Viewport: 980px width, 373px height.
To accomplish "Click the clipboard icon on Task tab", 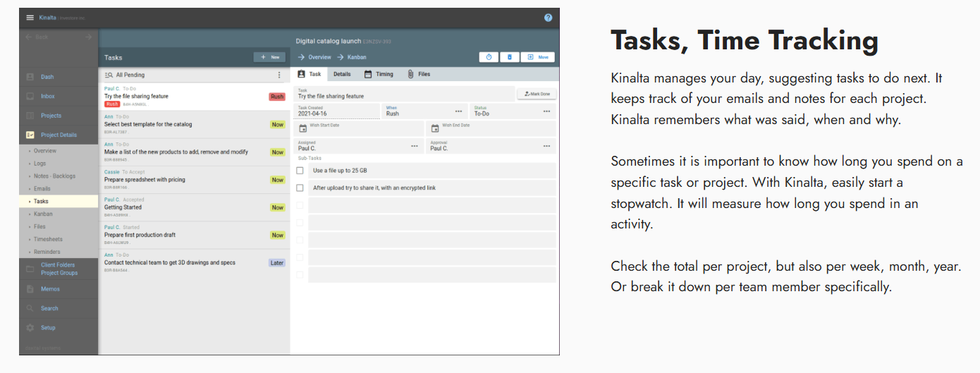I will pos(302,74).
